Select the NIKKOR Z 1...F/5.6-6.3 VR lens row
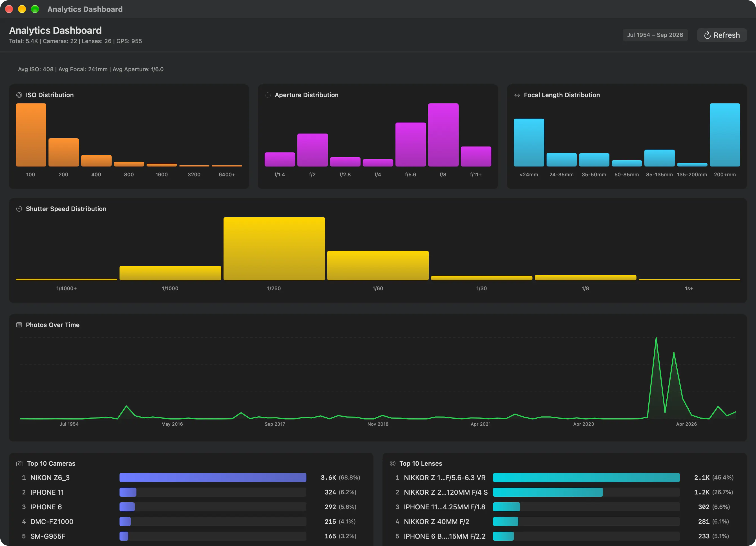This screenshot has width=756, height=546. click(564, 477)
